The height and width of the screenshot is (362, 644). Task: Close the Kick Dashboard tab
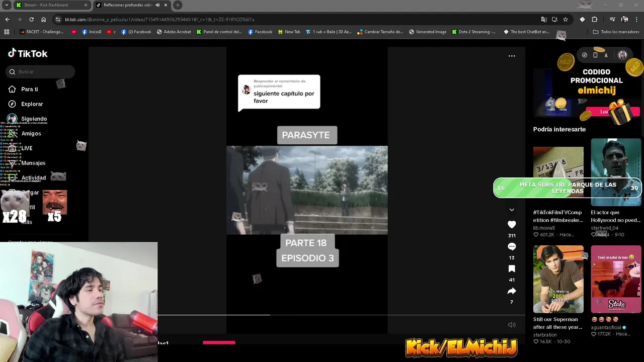tap(86, 5)
